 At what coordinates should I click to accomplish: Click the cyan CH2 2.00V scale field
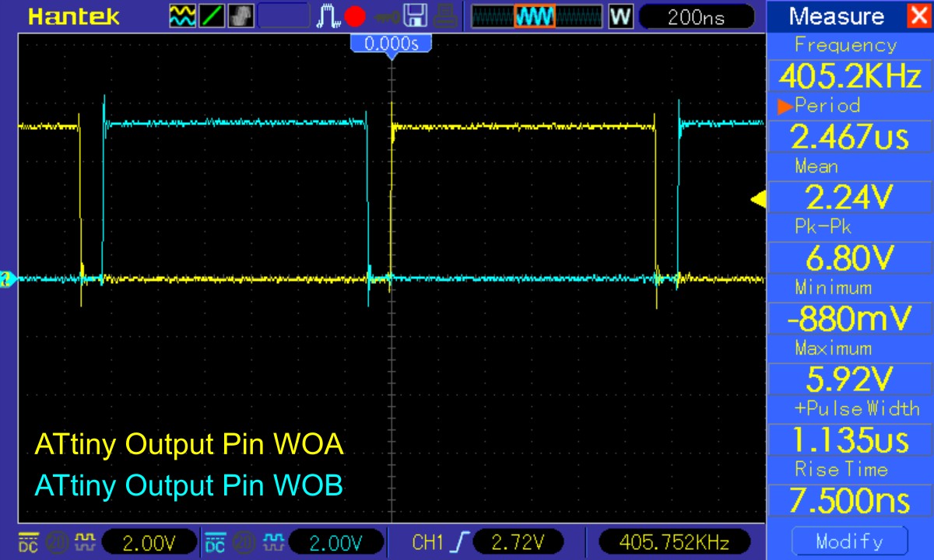337,541
